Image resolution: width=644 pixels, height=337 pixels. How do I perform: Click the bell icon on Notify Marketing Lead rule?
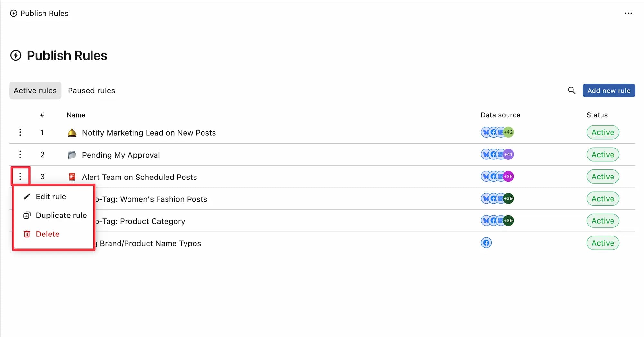click(72, 133)
